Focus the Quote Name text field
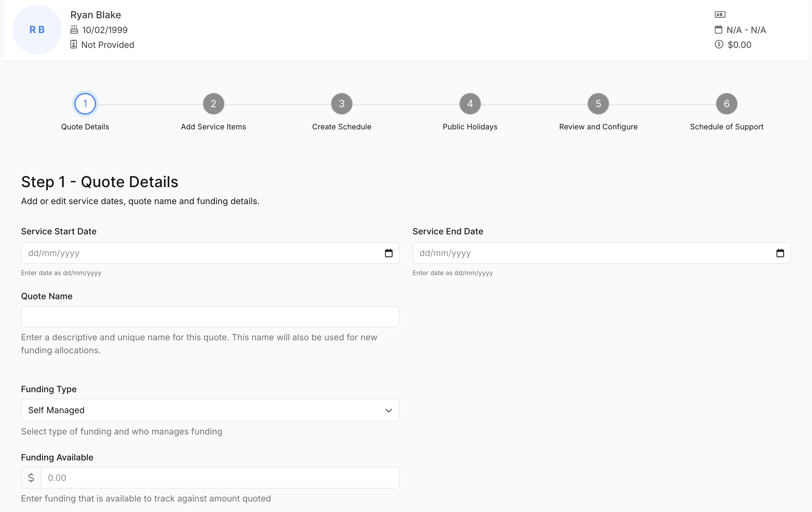The image size is (812, 512). coord(210,317)
